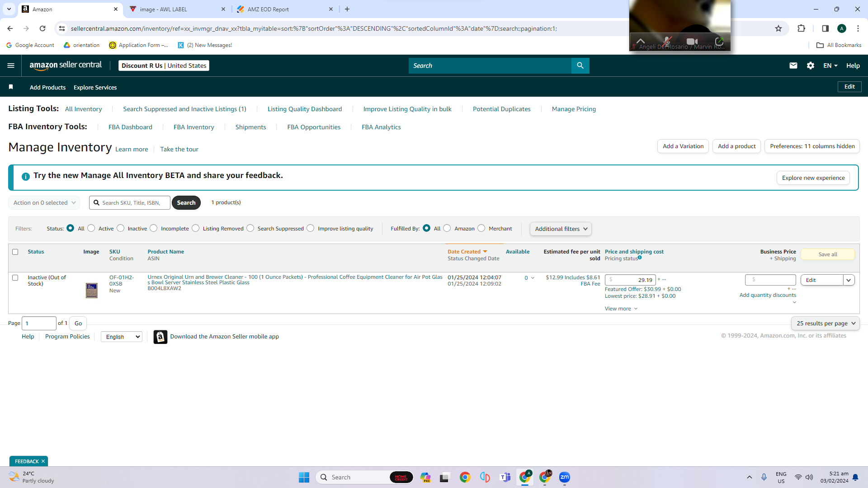
Task: Open Chrome profile avatar
Action: coord(842,28)
